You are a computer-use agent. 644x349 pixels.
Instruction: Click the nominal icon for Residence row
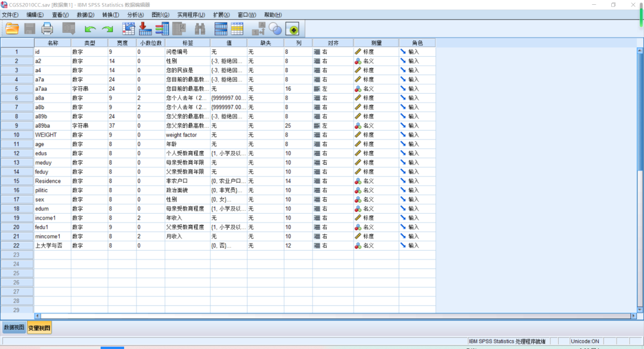(x=358, y=181)
